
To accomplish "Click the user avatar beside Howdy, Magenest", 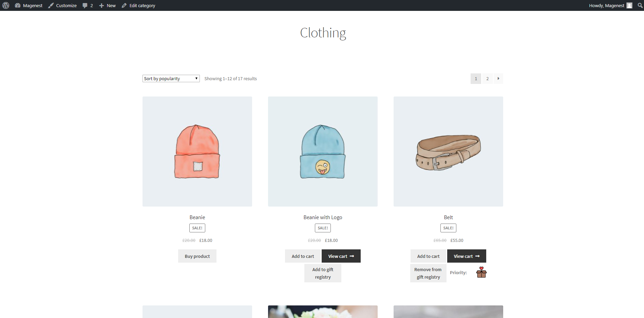I will tap(629, 5).
